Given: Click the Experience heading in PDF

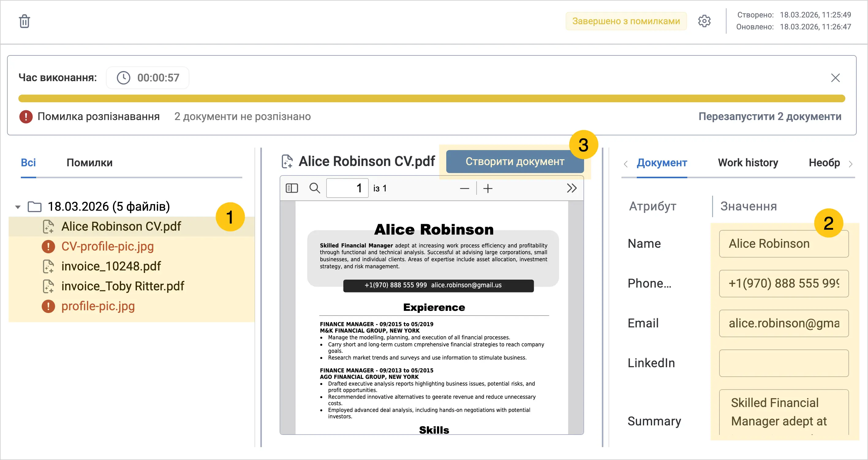Looking at the screenshot, I should point(434,307).
